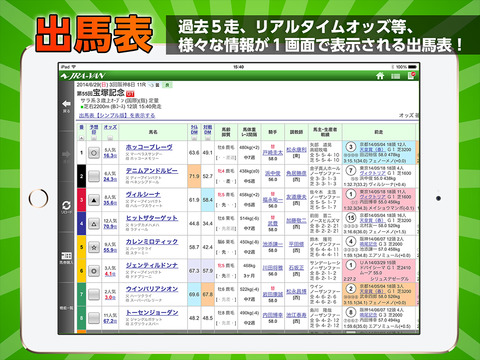Open 天皇賞(春) previous race link in row 1
The width and height of the screenshot is (480, 360).
[x=371, y=150]
